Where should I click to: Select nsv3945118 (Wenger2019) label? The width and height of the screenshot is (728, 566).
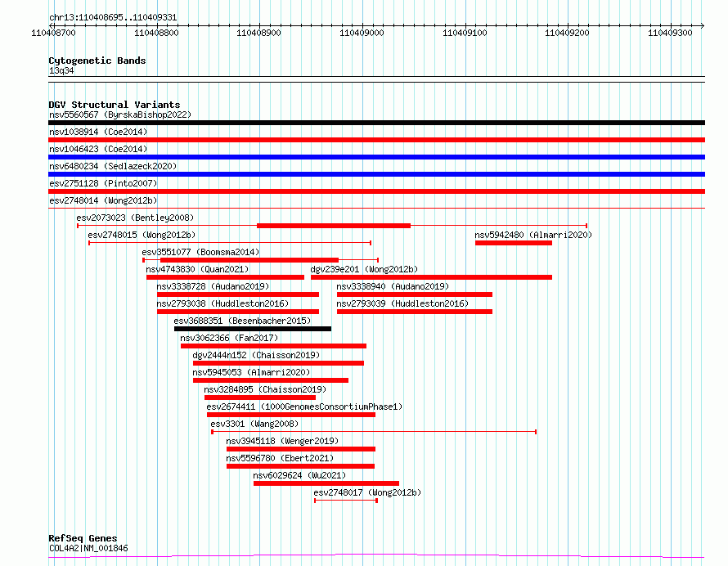283,441
